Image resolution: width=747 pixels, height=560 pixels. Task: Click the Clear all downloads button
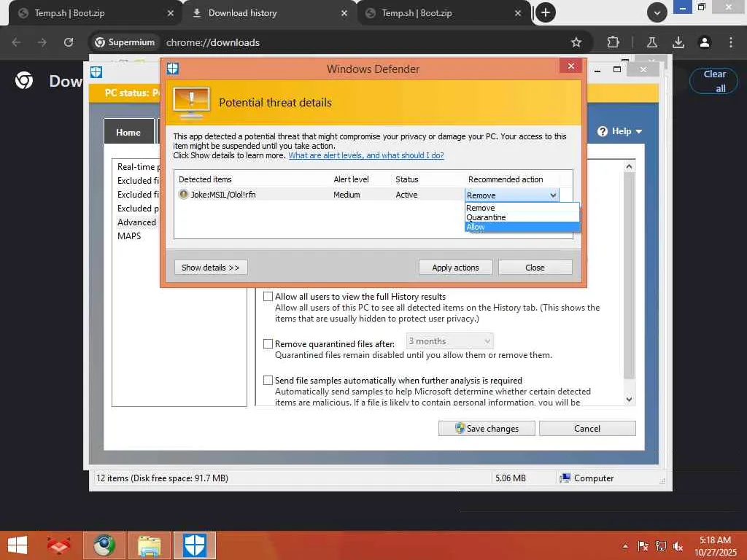713,81
